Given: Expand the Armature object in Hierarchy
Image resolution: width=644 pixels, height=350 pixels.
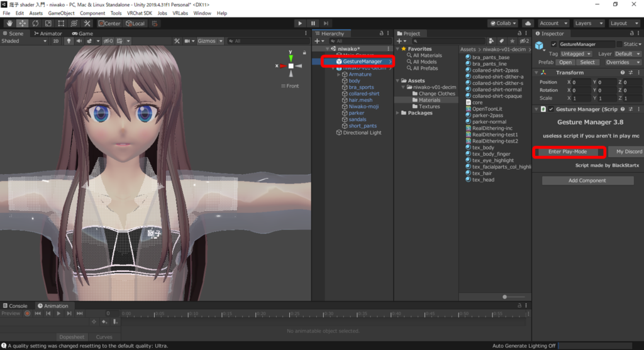Looking at the screenshot, I should point(339,74).
